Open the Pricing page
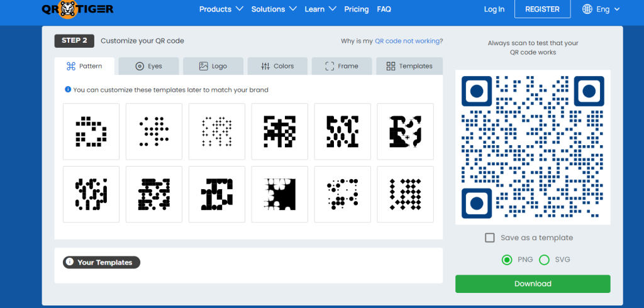 [357, 9]
